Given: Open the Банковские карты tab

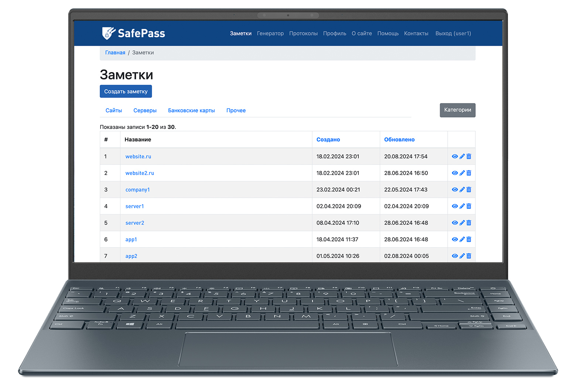Looking at the screenshot, I should [191, 110].
